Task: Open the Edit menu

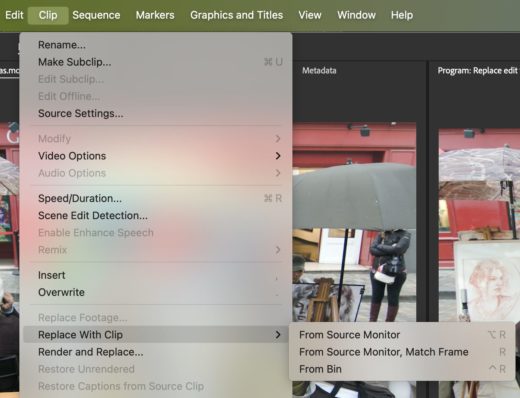Action: [14, 15]
